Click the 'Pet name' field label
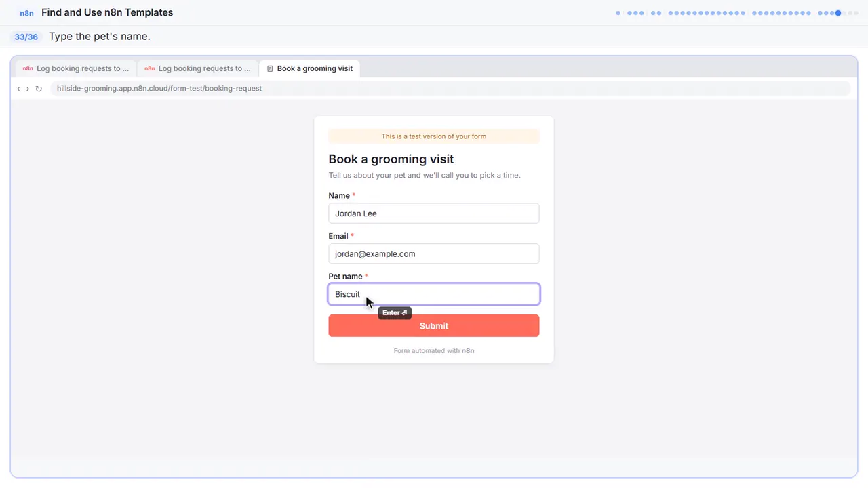The height and width of the screenshot is (488, 868). pos(345,277)
